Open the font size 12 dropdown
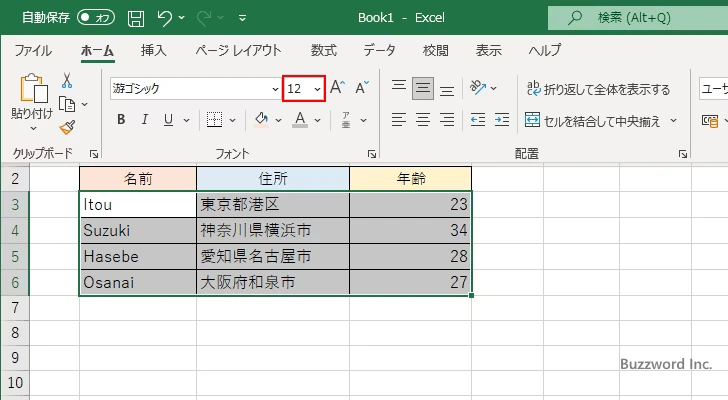The image size is (728, 400). (x=318, y=89)
